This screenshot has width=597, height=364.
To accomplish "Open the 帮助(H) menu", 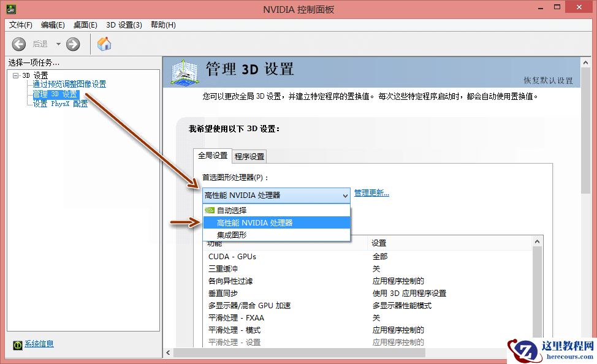I will pos(163,25).
